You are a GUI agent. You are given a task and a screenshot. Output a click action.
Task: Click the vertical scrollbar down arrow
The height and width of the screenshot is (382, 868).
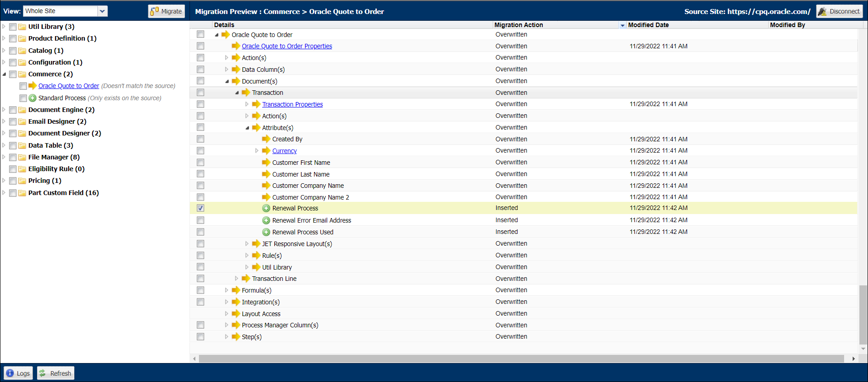(863, 349)
